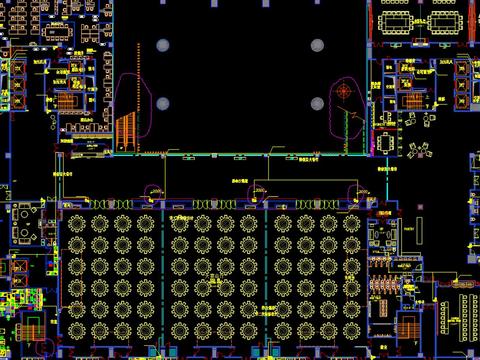Select the upper-right gray column circle
The width and height of the screenshot is (480, 360).
pos(317,45)
